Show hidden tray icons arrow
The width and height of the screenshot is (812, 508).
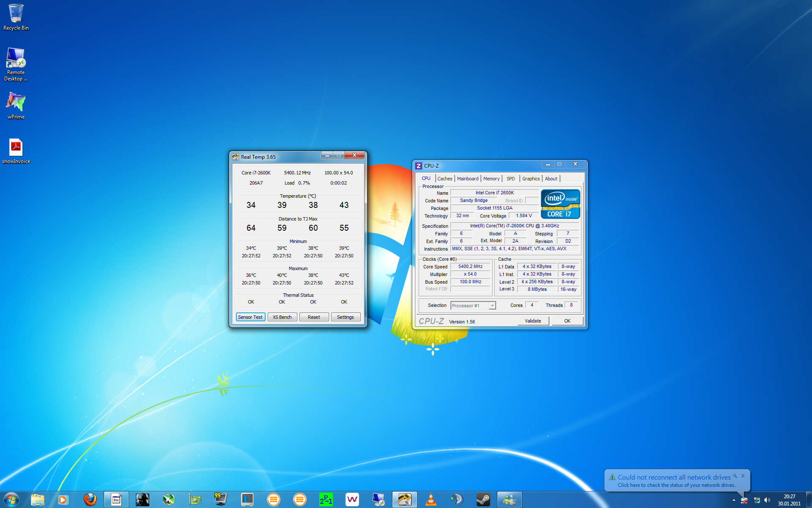[734, 500]
